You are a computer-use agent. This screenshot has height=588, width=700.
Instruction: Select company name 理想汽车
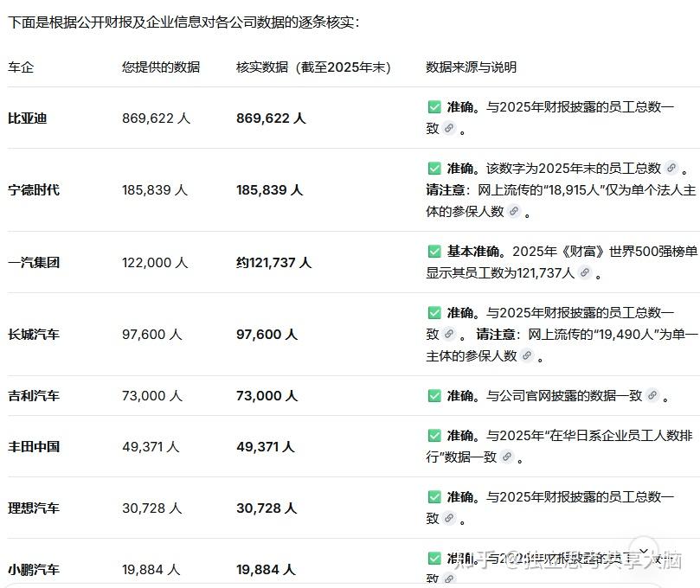point(34,508)
